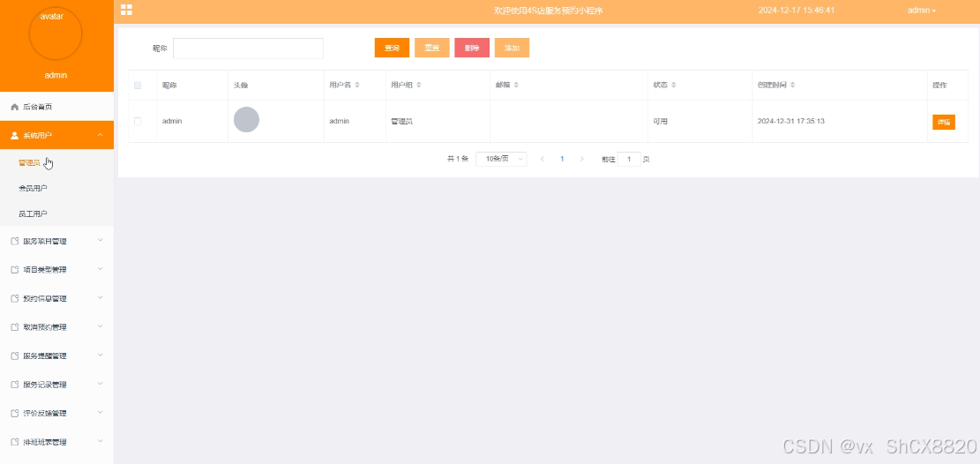The image size is (980, 464).
Task: Go to previous page arrow in pagination
Action: coord(542,159)
